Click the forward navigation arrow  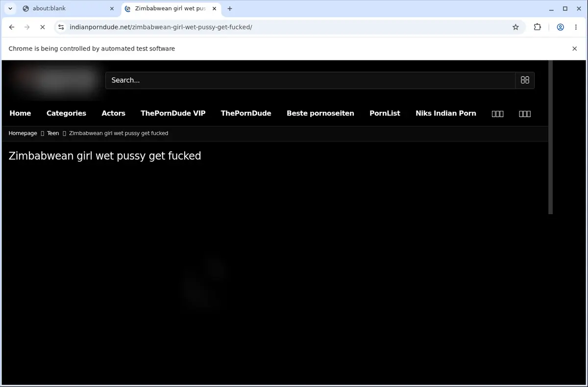pyautogui.click(x=27, y=27)
